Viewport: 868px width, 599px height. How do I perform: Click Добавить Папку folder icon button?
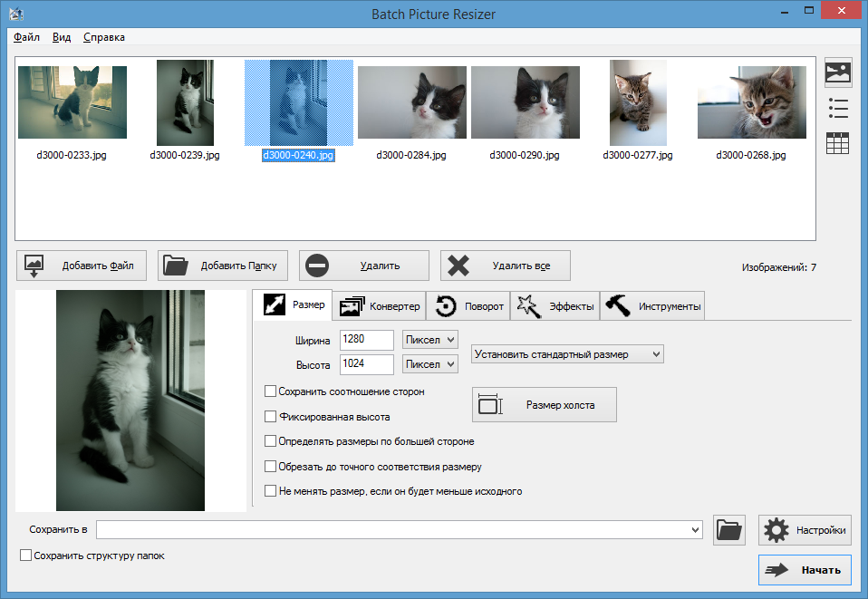223,266
